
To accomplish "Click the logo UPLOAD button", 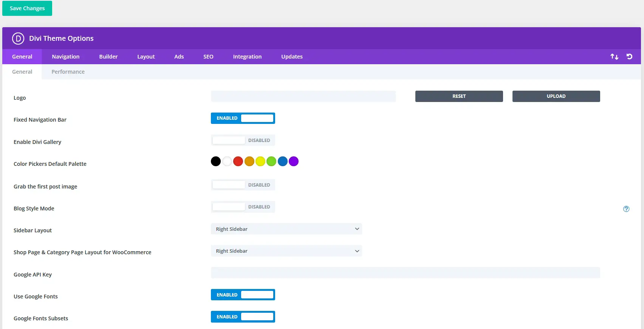I will (556, 96).
